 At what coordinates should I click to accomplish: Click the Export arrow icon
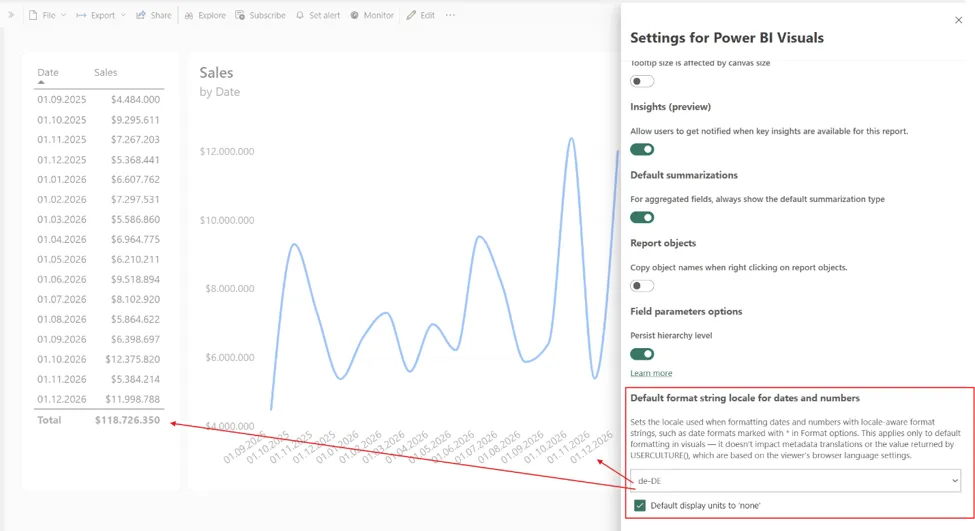81,15
